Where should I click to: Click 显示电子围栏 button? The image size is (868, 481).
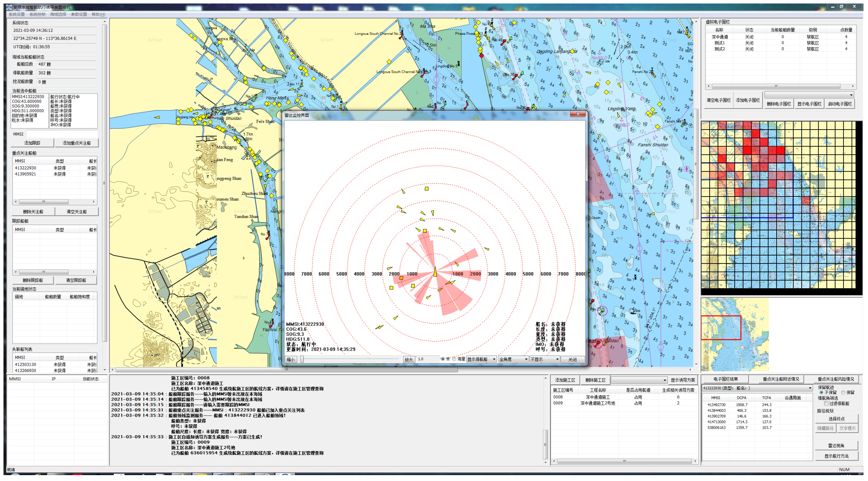(x=809, y=104)
